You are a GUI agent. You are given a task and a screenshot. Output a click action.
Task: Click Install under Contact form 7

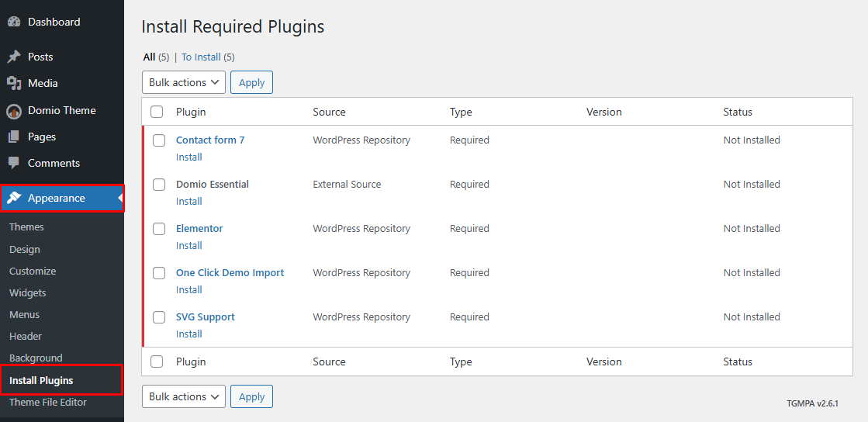pyautogui.click(x=188, y=157)
